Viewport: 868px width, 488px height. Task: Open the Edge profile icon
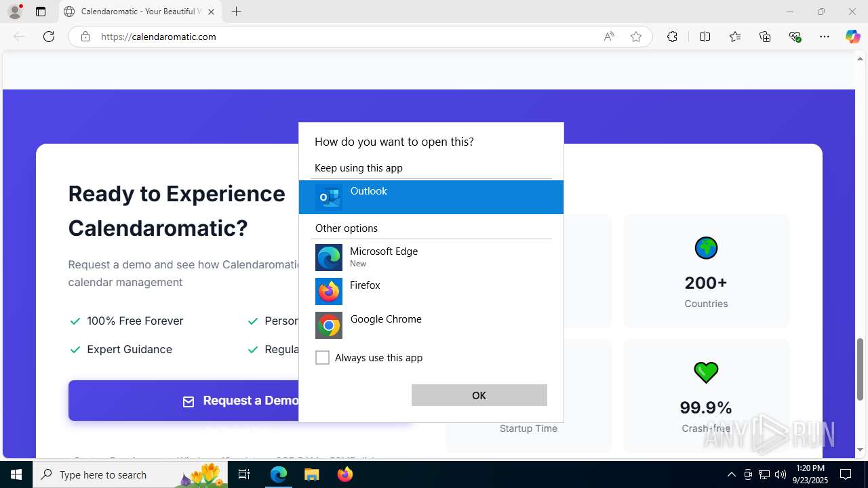(15, 12)
